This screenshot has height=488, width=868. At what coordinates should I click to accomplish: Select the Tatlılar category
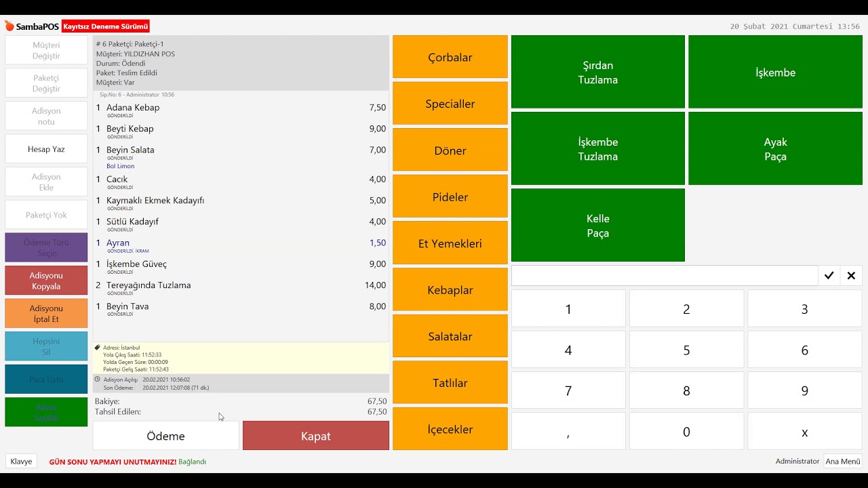tap(450, 383)
